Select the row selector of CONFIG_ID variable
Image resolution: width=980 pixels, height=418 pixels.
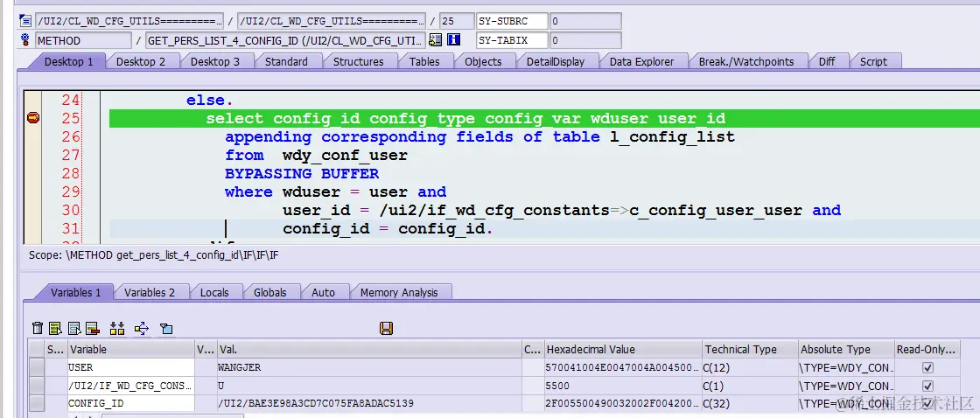click(x=37, y=403)
